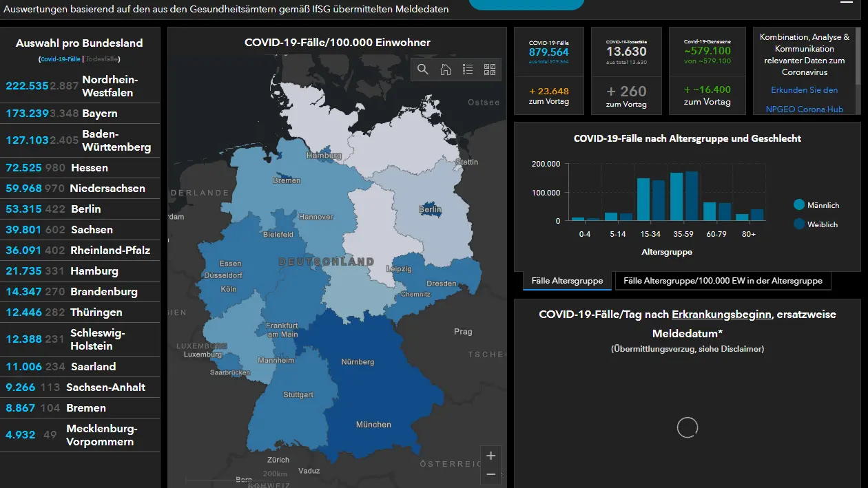Zoom out on the map
868x488 pixels.
(490, 474)
